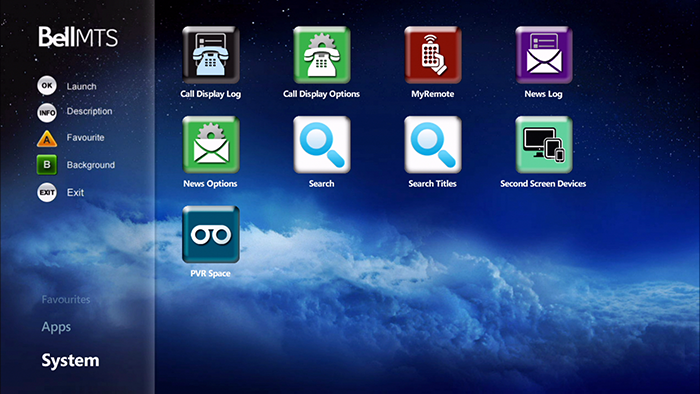Switch to the Apps section
Viewport: 700px width, 394px height.
point(56,327)
